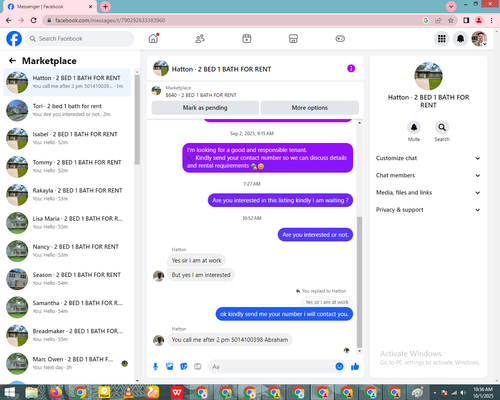The width and height of the screenshot is (500, 400).
Task: Open the Tori 2 bed 1 bath chat
Action: tap(67, 110)
